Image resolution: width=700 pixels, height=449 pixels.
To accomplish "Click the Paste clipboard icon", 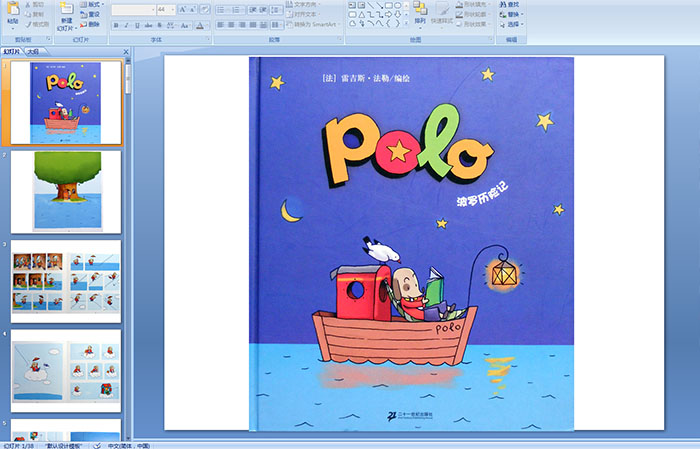I will coord(13,9).
